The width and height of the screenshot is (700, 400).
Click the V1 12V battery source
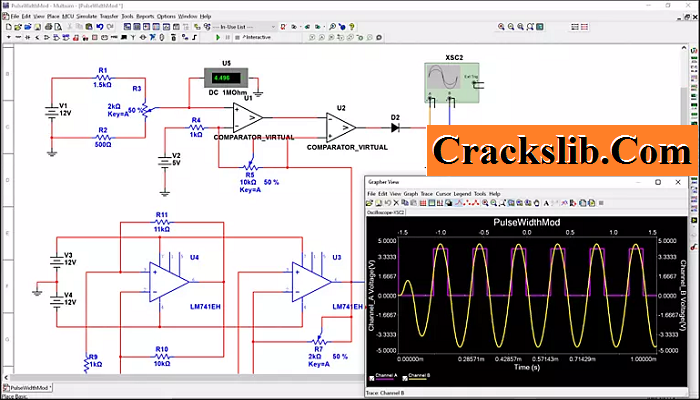(x=52, y=110)
